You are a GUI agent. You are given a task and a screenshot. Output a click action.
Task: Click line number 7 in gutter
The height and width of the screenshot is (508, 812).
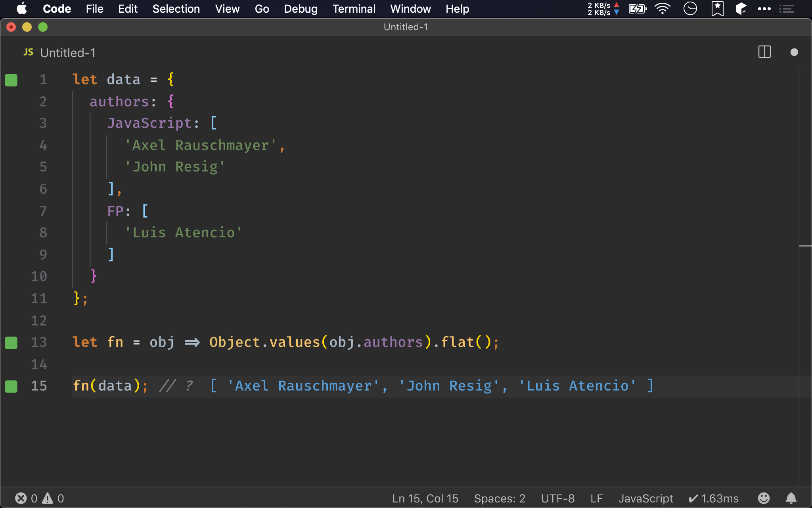click(43, 211)
